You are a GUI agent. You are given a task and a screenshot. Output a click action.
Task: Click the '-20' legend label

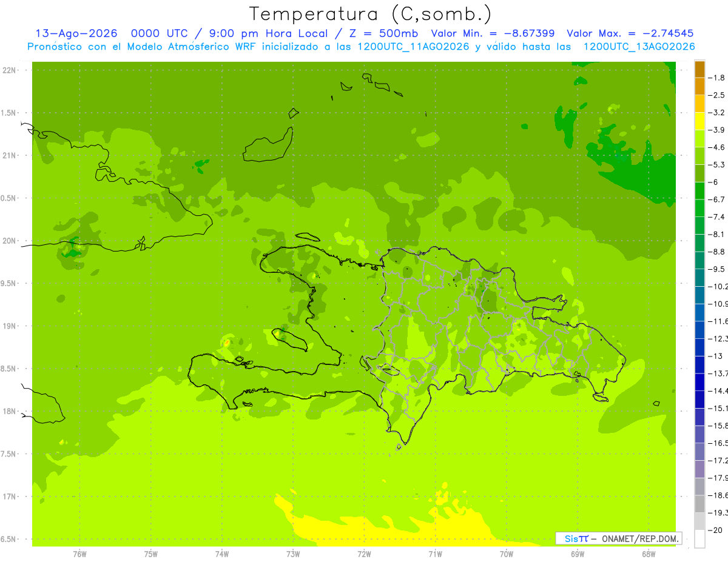click(715, 530)
